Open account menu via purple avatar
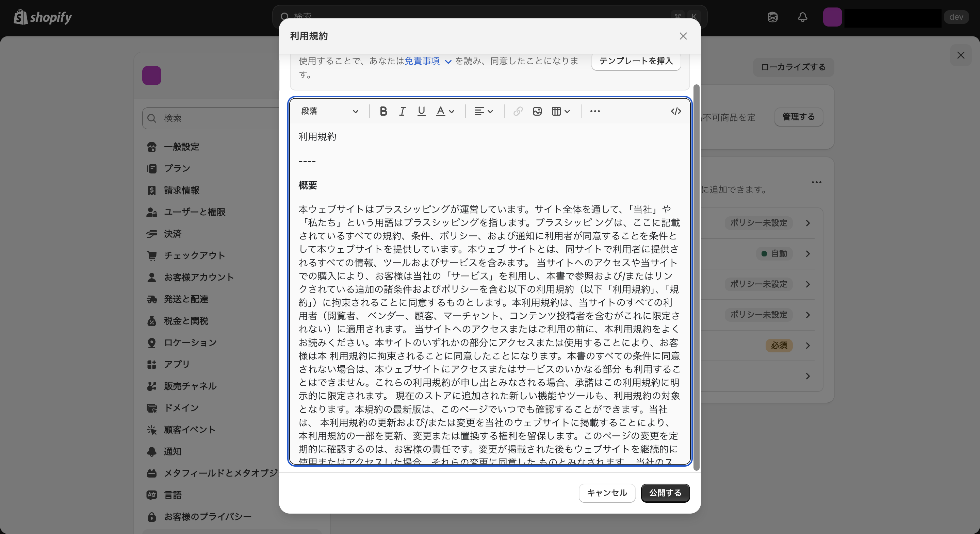The height and width of the screenshot is (534, 980). coord(833,17)
